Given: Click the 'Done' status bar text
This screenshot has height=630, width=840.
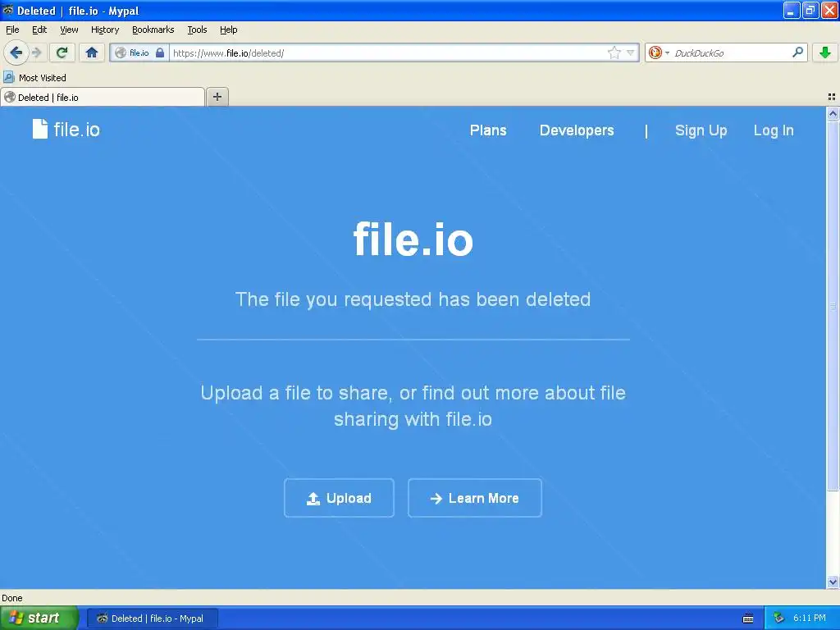Looking at the screenshot, I should [x=12, y=598].
